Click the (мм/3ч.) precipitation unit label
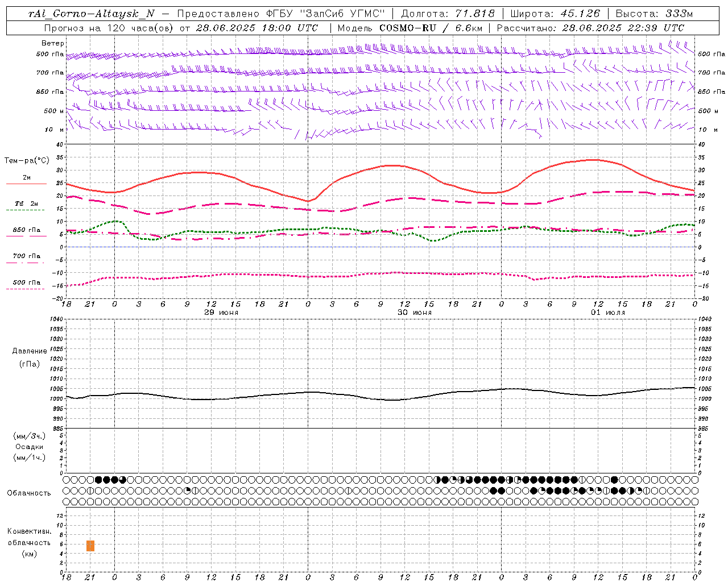 [x=30, y=436]
